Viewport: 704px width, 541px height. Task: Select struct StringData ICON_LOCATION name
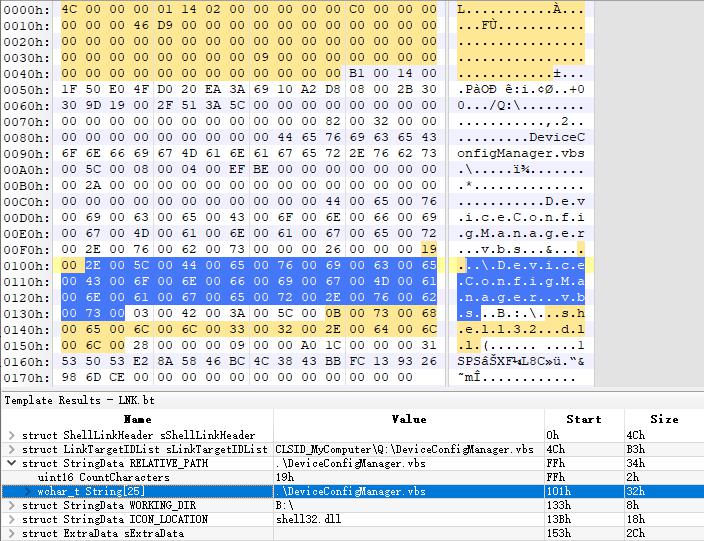115,519
